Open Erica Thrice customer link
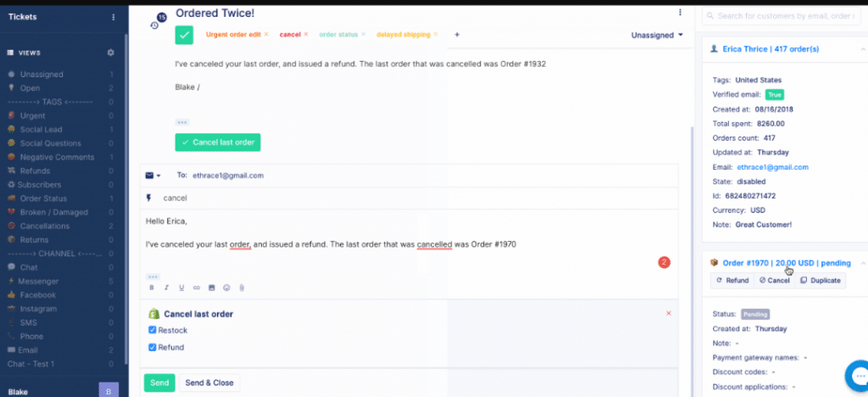 coord(771,49)
